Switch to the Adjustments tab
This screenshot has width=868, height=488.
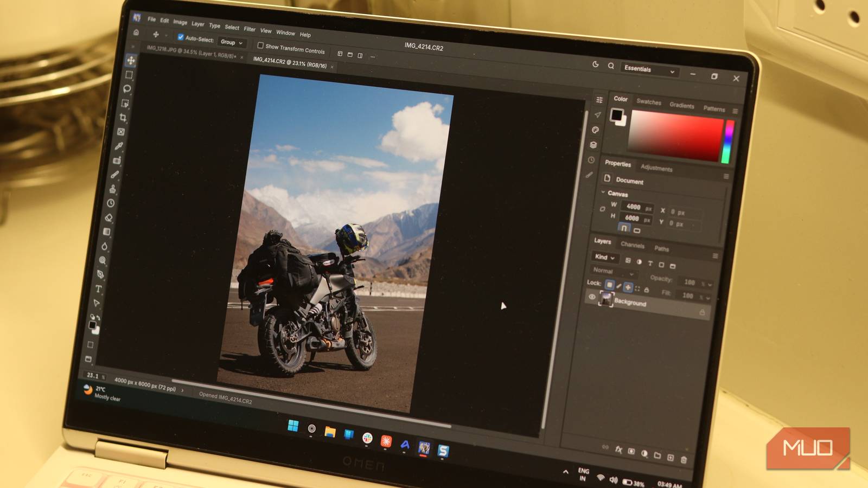656,168
